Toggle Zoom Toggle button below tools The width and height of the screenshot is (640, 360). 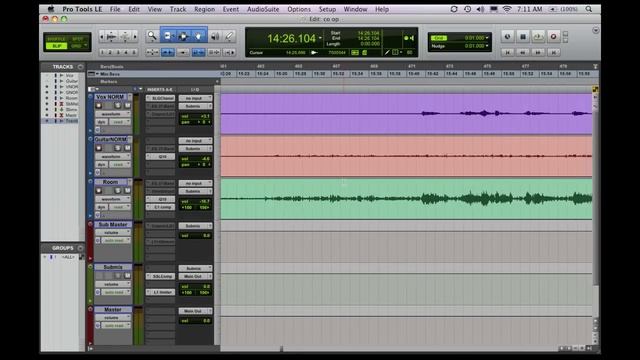(152, 52)
